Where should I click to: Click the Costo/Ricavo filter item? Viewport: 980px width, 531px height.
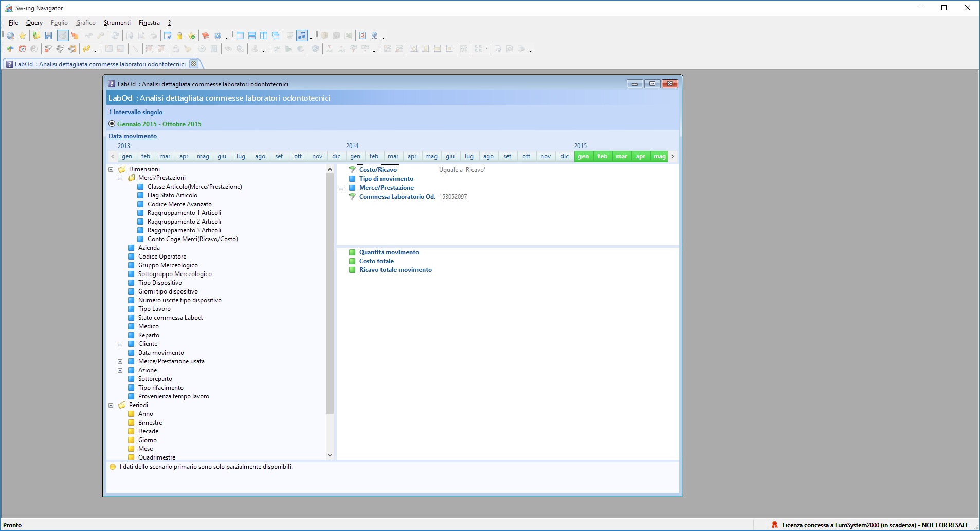pos(378,170)
